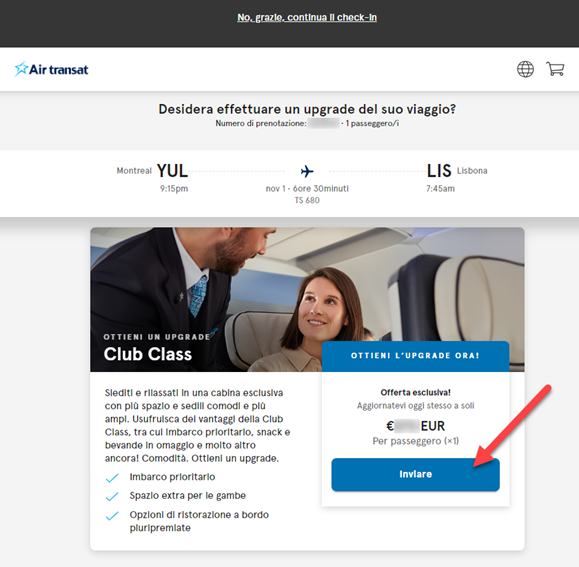Open the shopping cart icon

coord(555,69)
